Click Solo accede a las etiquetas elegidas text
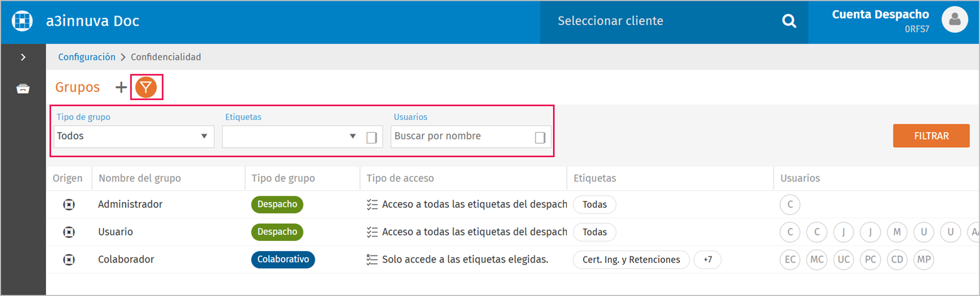The image size is (980, 296). [x=465, y=260]
